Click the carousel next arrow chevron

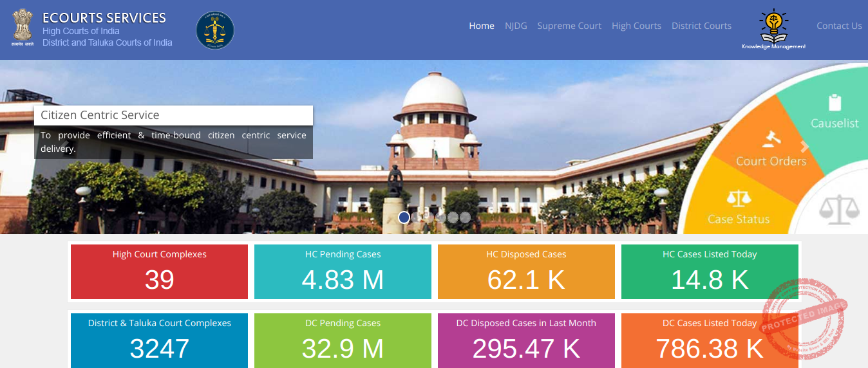pyautogui.click(x=804, y=147)
